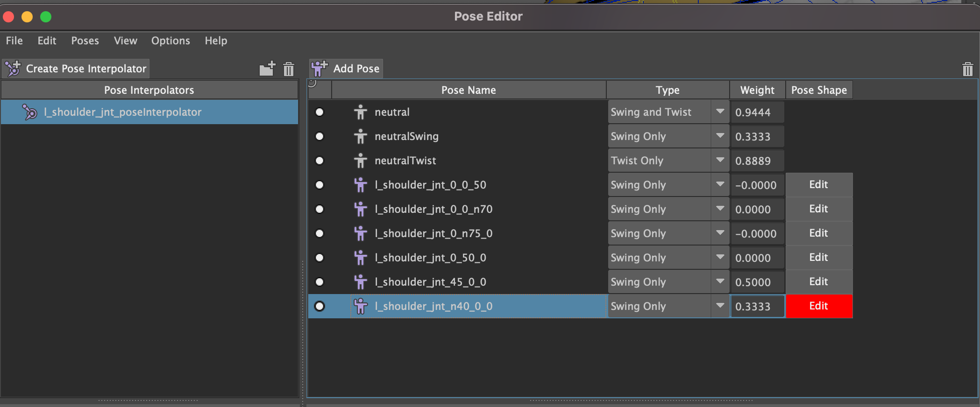Toggle enable dot for l_shoulder_jnt_0_50_0
This screenshot has height=407, width=980.
[320, 258]
